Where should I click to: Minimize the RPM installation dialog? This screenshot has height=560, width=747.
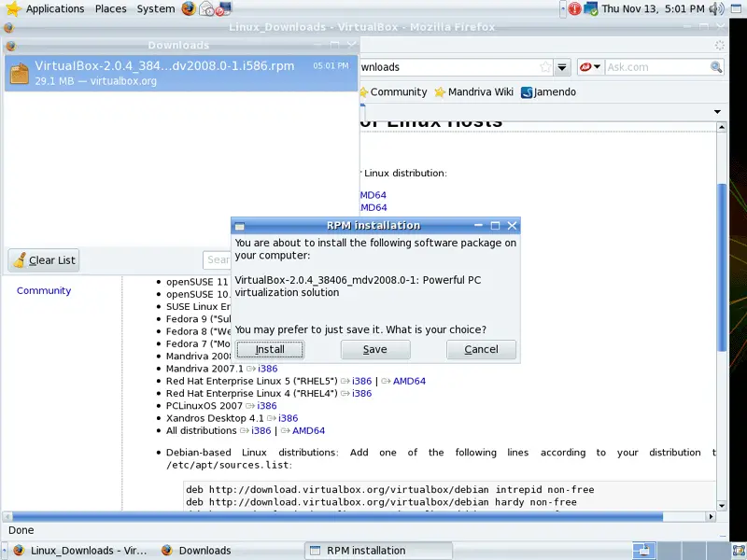click(478, 226)
